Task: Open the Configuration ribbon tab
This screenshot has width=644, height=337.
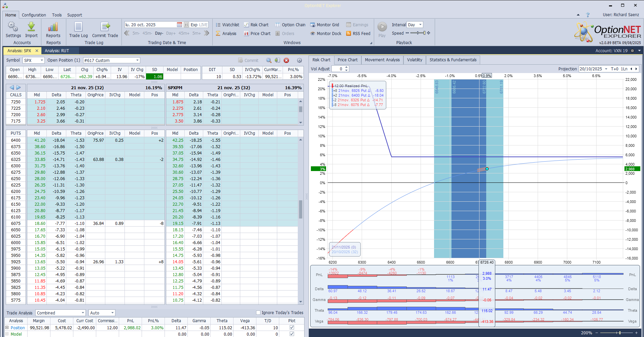Action: (x=34, y=15)
